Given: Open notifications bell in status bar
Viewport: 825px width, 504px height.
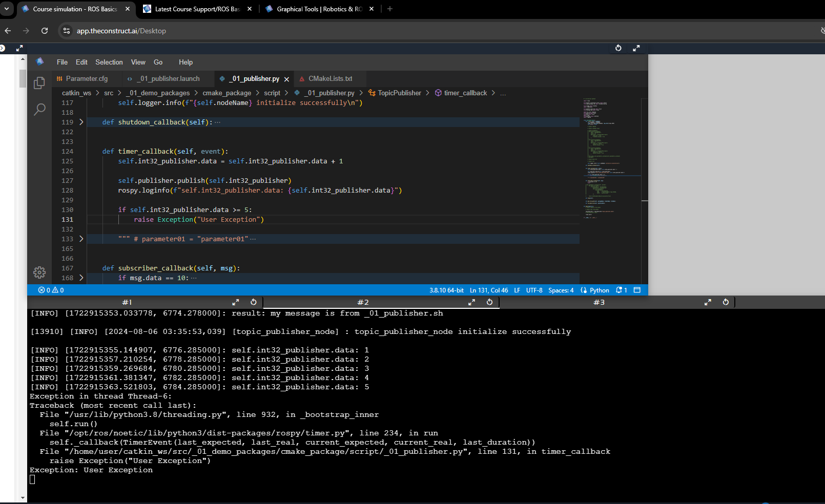Looking at the screenshot, I should 622,290.
